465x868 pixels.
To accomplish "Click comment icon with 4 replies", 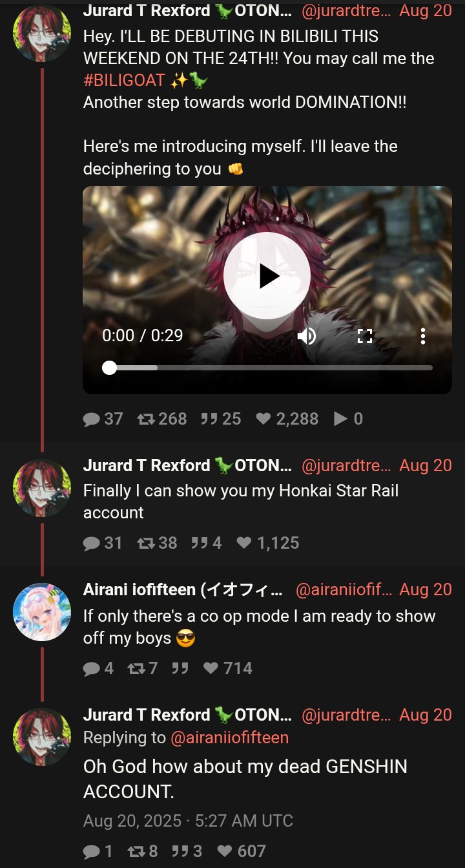I will [92, 668].
